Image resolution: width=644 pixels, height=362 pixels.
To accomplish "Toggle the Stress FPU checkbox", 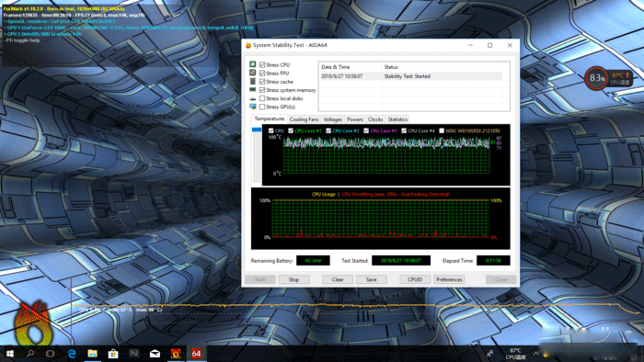I will (262, 73).
